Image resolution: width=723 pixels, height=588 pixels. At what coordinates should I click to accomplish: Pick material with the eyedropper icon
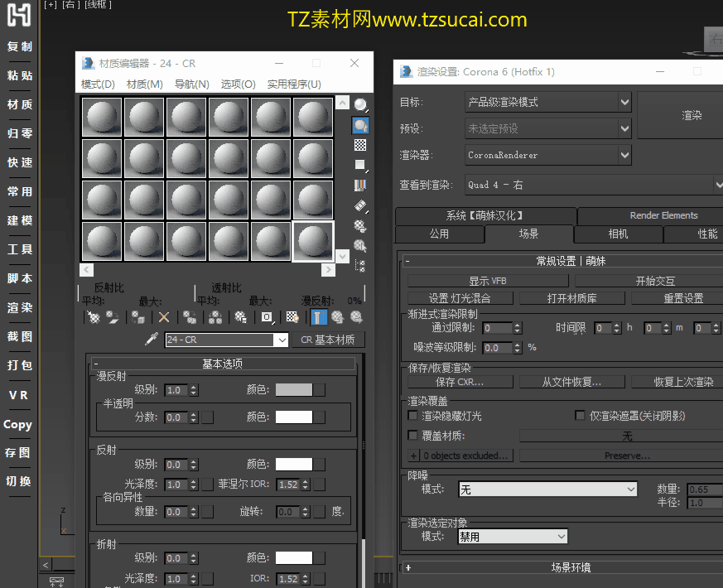pyautogui.click(x=152, y=340)
